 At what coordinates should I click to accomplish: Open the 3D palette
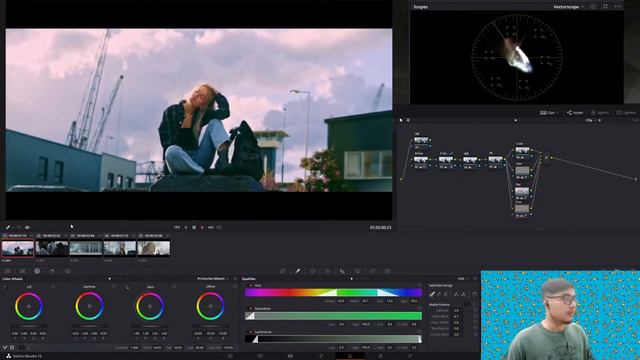388,271
